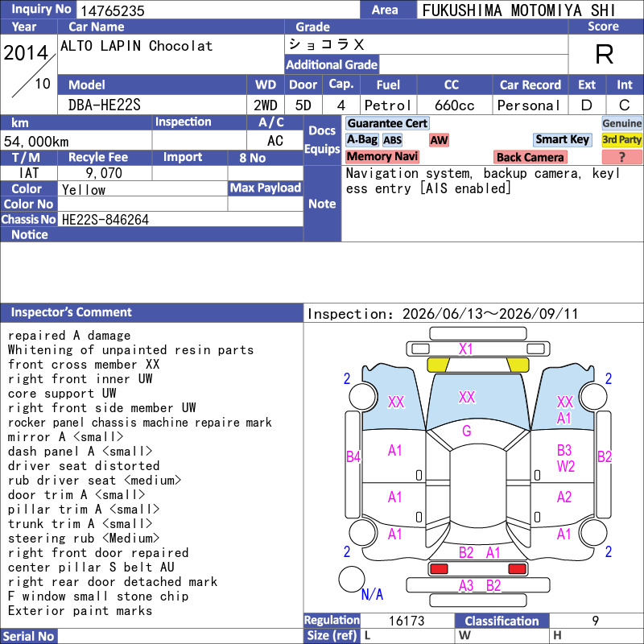Click the comment 'repaired A damage'
Image resolution: width=644 pixels, height=644 pixels.
[x=69, y=335]
